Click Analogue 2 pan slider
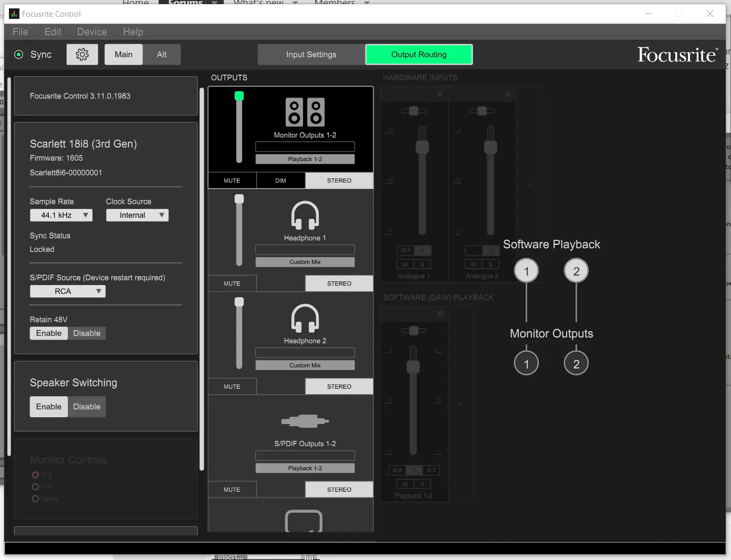This screenshot has height=560, width=731. (x=482, y=111)
